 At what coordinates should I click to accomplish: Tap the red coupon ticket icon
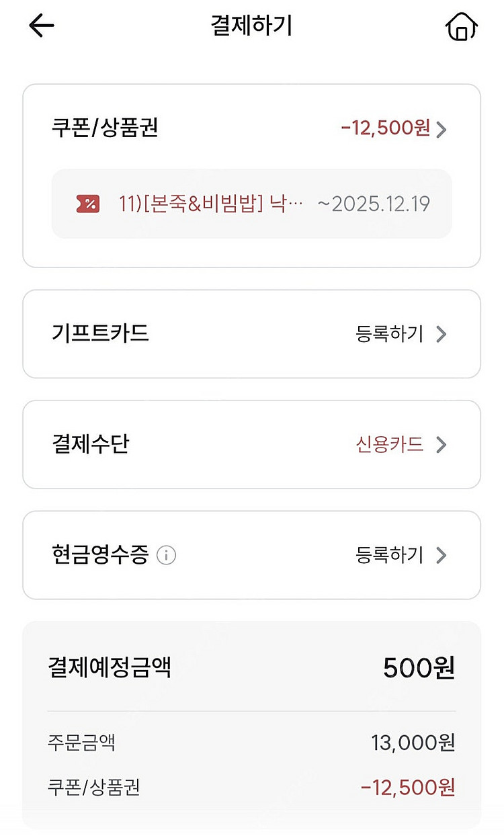click(88, 204)
